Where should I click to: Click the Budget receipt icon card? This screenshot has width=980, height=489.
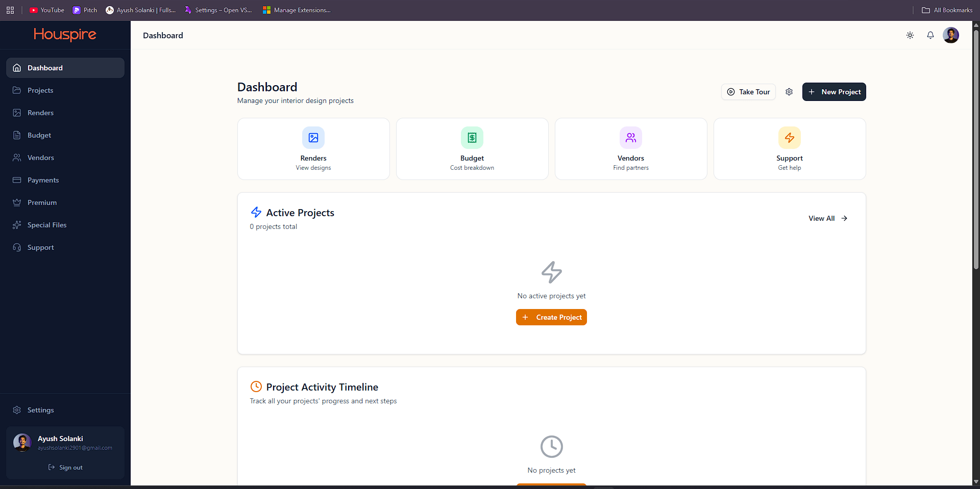tap(472, 138)
